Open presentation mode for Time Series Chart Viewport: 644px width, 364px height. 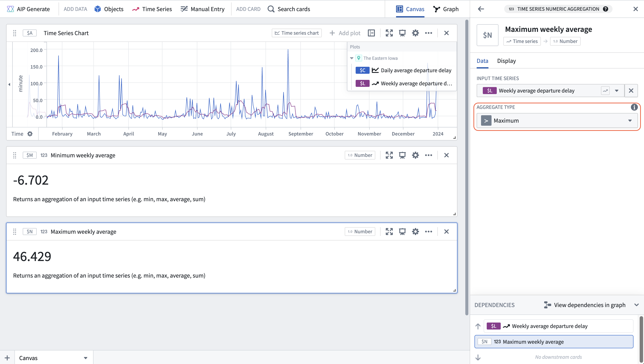coord(402,33)
